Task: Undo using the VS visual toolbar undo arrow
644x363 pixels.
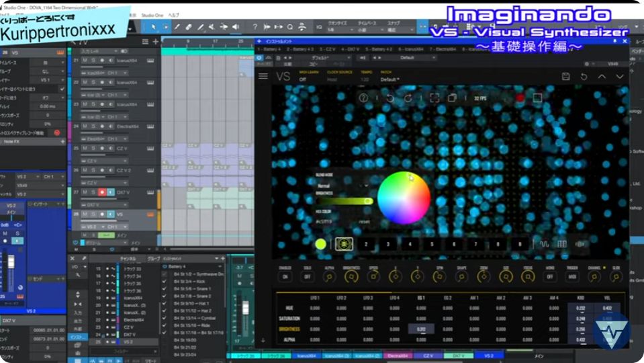Action: click(390, 98)
